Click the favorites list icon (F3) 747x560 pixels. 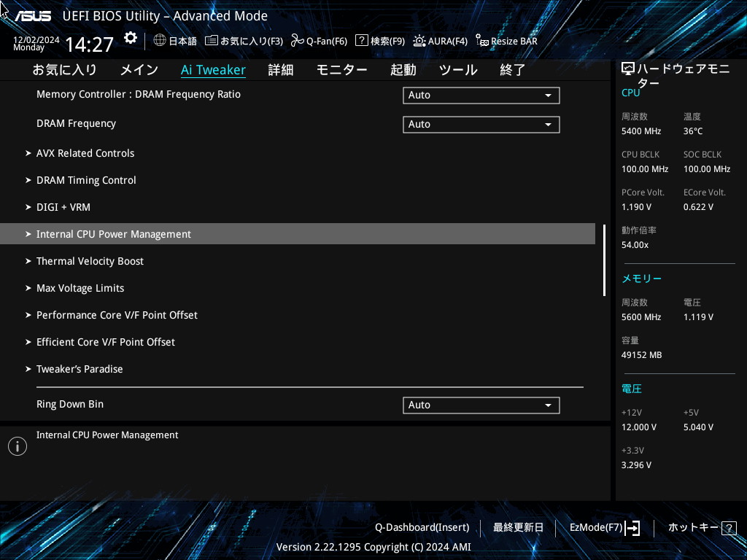click(x=212, y=41)
